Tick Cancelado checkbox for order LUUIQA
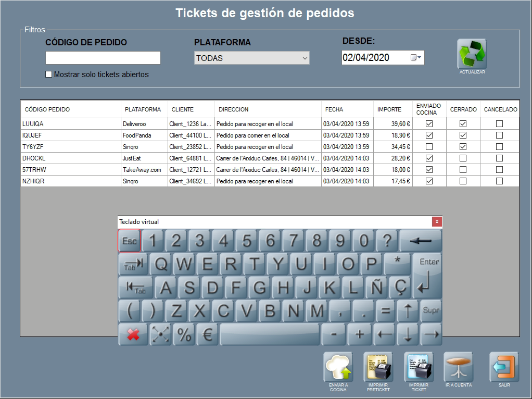The height and width of the screenshot is (399, 532). [x=499, y=124]
